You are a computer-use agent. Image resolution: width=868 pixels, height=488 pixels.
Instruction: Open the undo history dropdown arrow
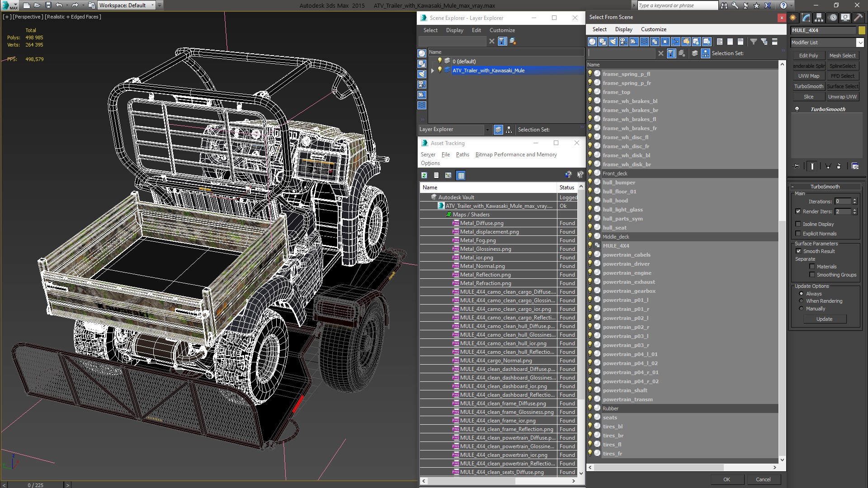tap(66, 5)
